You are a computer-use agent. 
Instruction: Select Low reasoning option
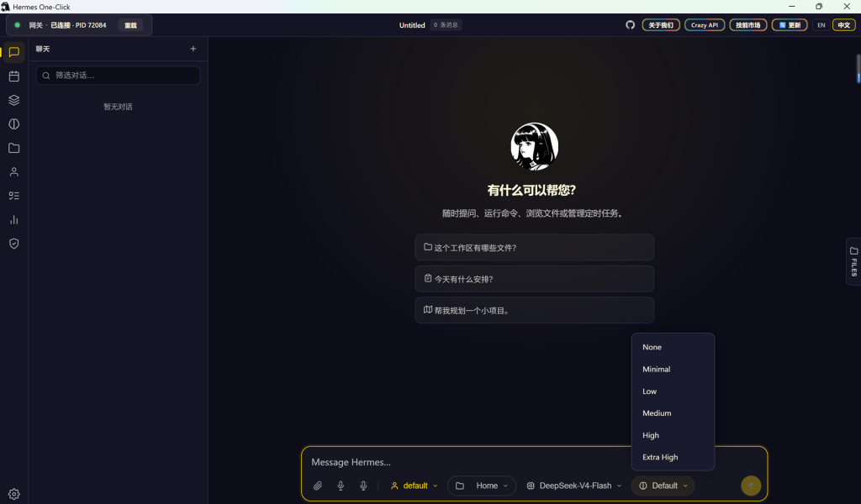[x=673, y=391]
